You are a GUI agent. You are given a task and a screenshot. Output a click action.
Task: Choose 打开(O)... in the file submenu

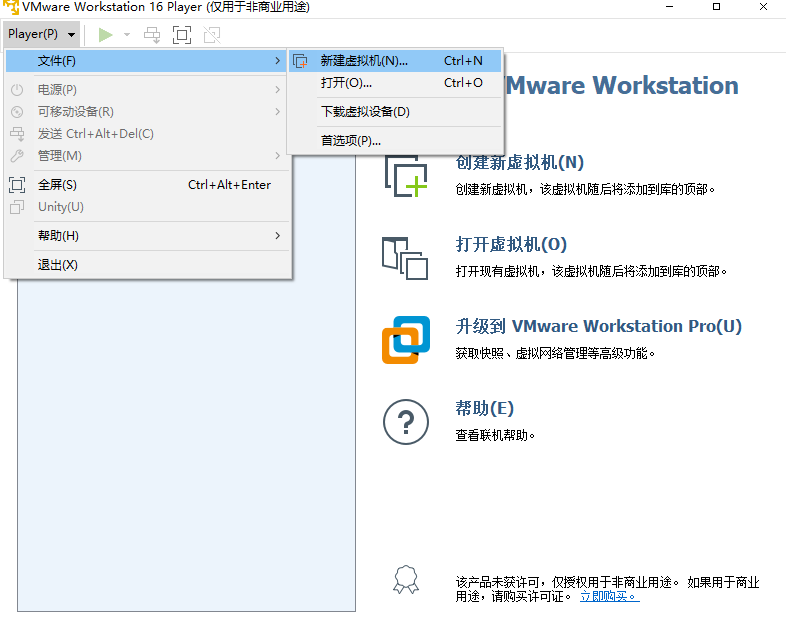point(346,83)
